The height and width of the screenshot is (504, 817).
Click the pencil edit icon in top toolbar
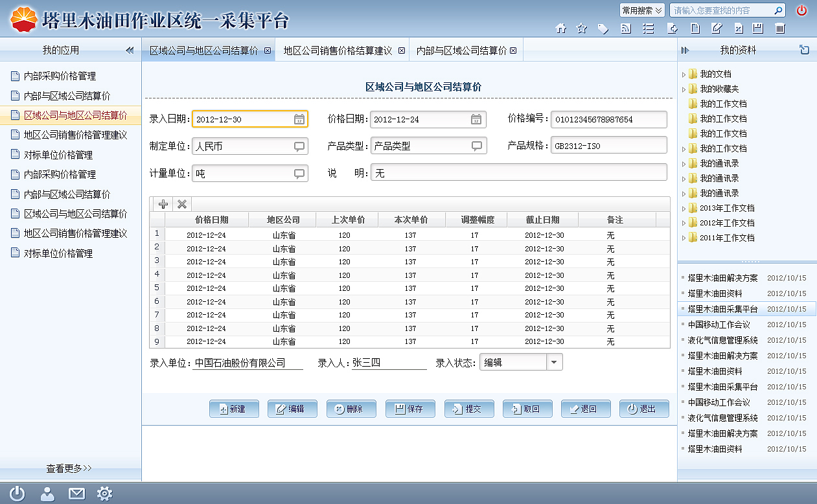717,29
